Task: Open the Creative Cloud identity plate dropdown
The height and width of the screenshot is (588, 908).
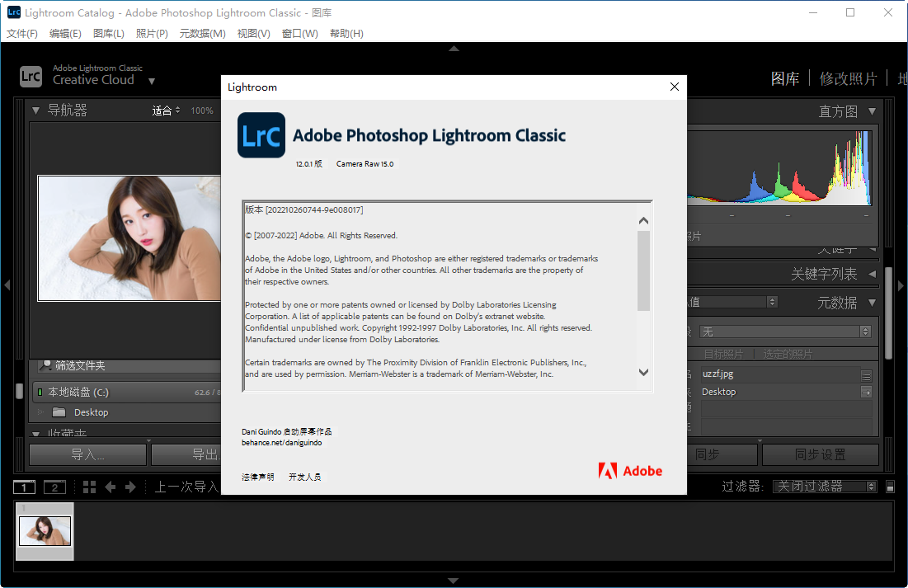Action: click(x=152, y=81)
